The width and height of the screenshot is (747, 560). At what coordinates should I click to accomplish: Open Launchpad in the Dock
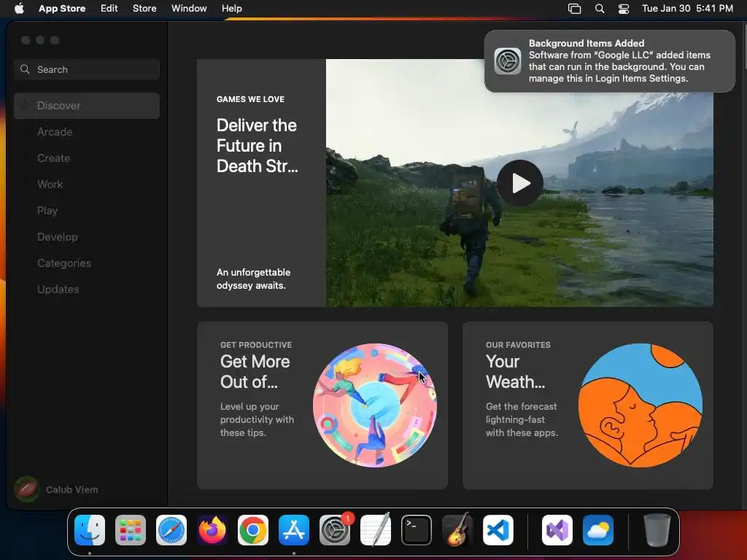click(131, 530)
